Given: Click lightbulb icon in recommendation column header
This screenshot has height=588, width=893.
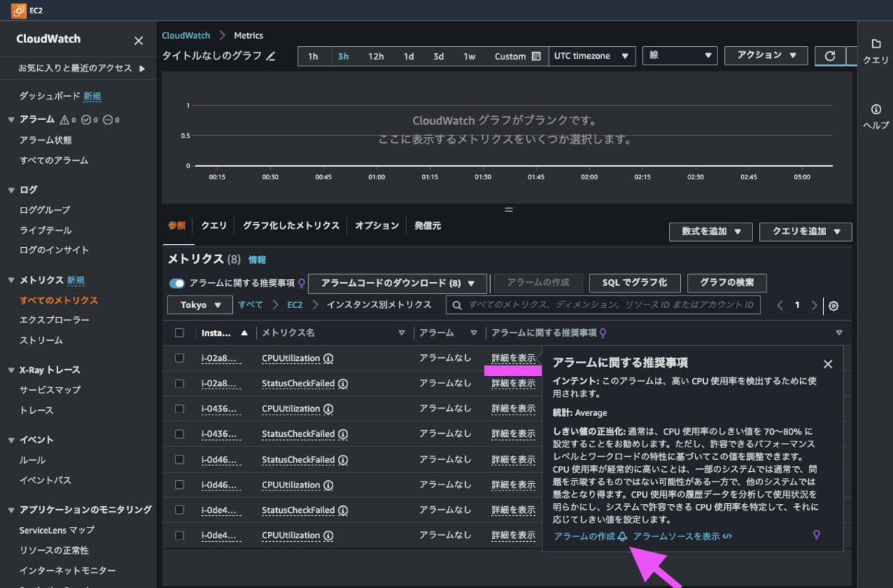Looking at the screenshot, I should click(x=603, y=333).
